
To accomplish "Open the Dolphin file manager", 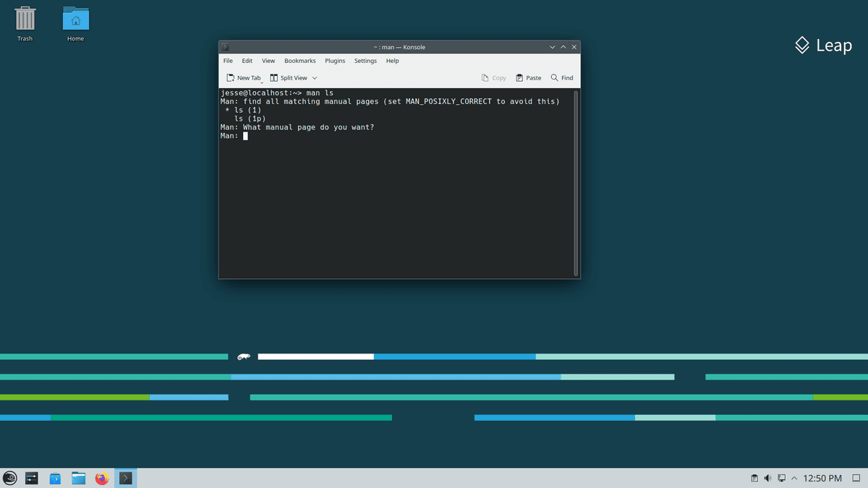I will (x=78, y=478).
